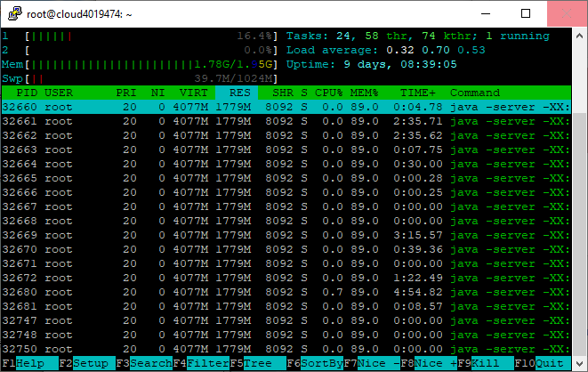Sort by the VIRT column header
The width and height of the screenshot is (588, 372).
[194, 93]
